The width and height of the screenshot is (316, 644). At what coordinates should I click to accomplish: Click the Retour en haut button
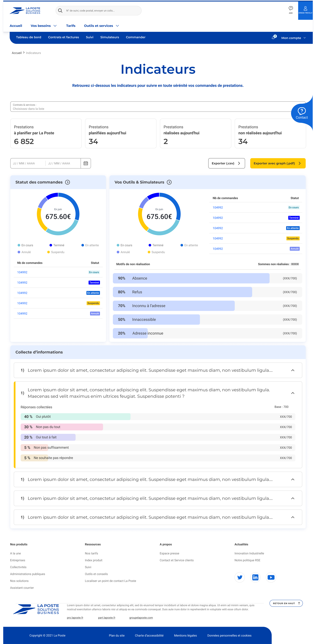point(286,603)
